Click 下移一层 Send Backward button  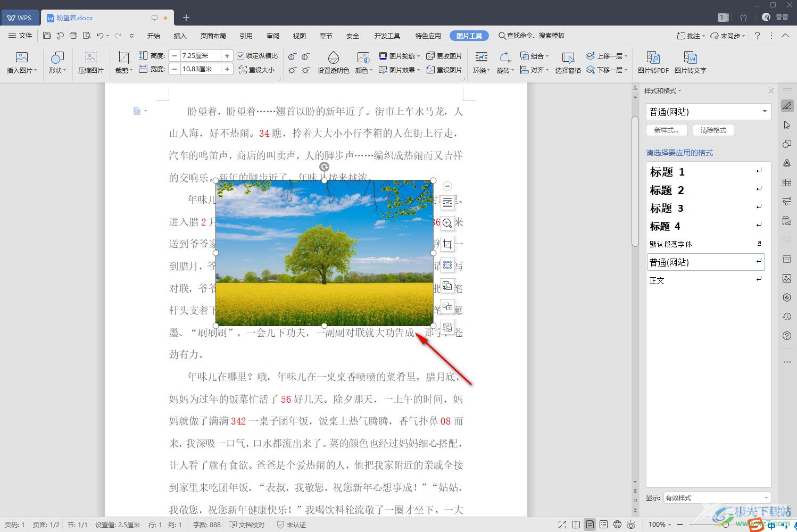tap(607, 70)
